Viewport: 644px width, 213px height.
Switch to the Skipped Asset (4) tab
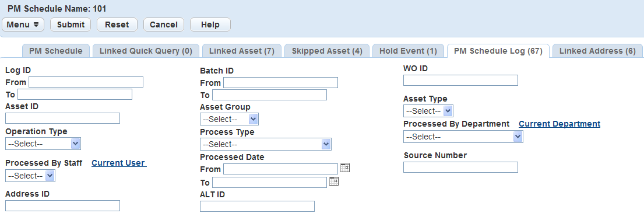tap(327, 51)
